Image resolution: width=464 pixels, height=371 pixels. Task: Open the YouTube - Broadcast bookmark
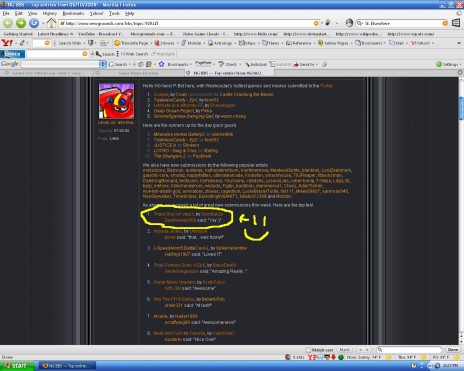click(101, 34)
